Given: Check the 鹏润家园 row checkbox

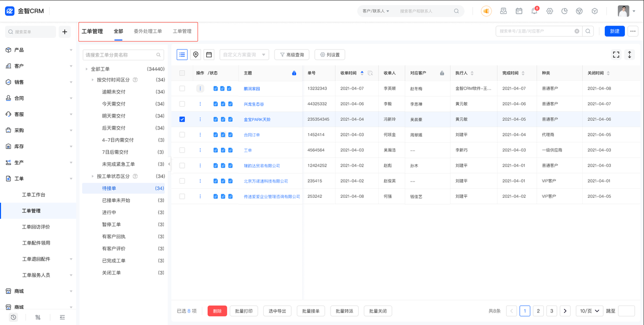Looking at the screenshot, I should pos(182,89).
